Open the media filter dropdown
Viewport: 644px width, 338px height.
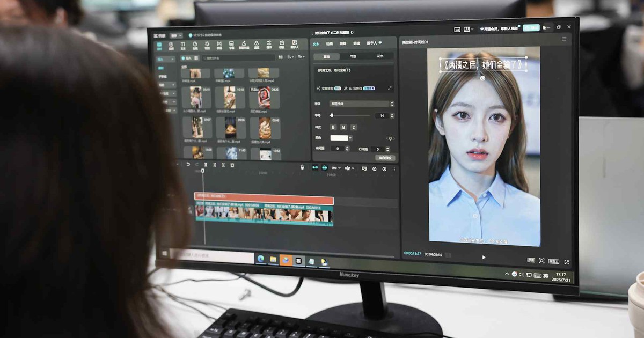(x=301, y=57)
